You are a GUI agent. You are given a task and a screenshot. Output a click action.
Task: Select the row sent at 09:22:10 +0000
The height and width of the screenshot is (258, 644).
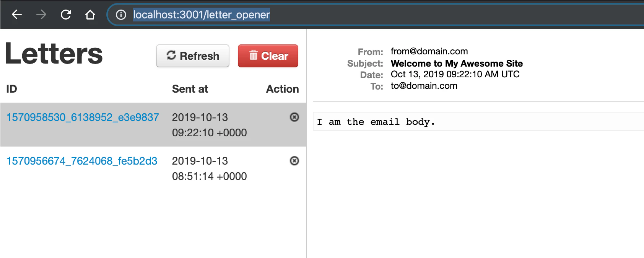pos(153,125)
